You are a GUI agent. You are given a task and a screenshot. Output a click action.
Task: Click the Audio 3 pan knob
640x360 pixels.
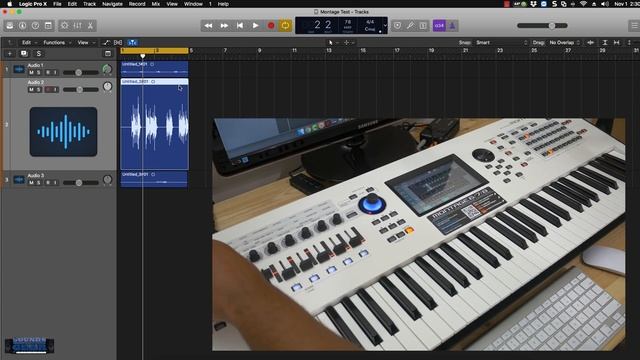[x=107, y=180]
